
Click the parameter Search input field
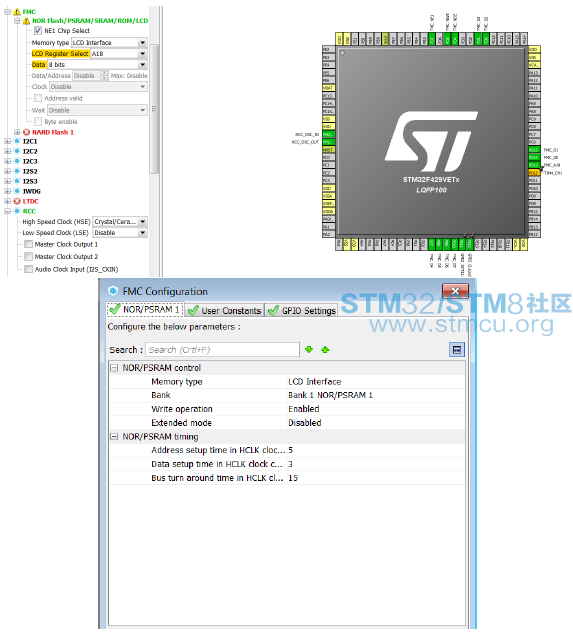click(222, 350)
